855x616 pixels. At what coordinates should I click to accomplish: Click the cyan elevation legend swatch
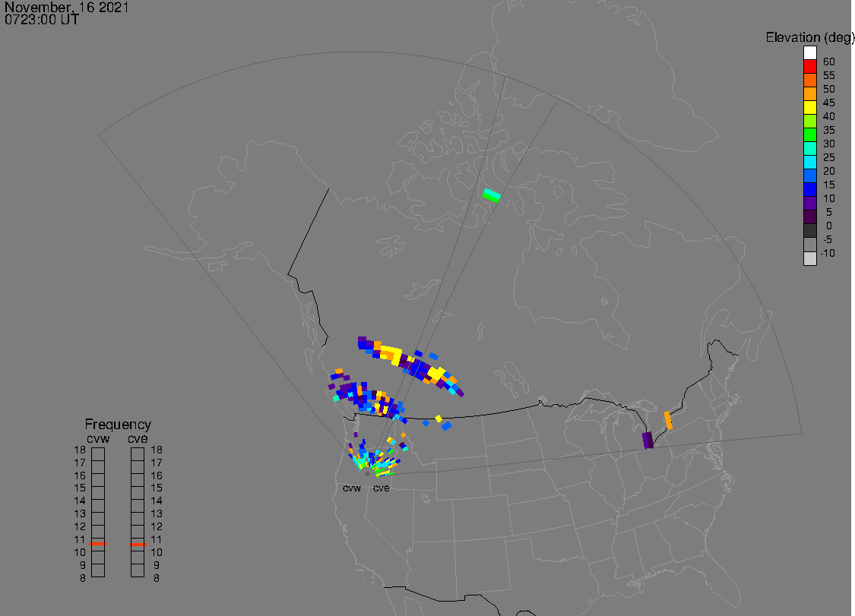click(809, 162)
